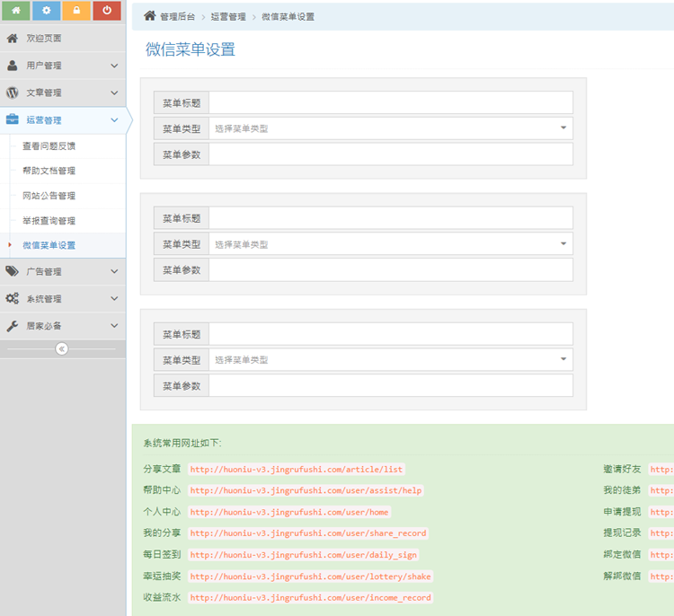The height and width of the screenshot is (616, 674).
Task: Collapse the 运营管理 chevron
Action: 114,119
